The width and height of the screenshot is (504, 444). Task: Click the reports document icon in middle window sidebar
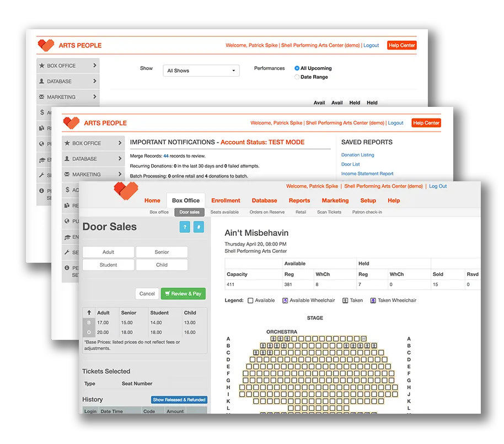(67, 205)
